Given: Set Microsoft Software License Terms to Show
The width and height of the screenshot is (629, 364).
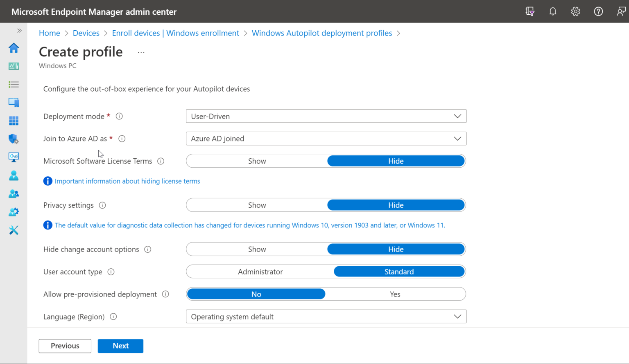Looking at the screenshot, I should pyautogui.click(x=257, y=161).
